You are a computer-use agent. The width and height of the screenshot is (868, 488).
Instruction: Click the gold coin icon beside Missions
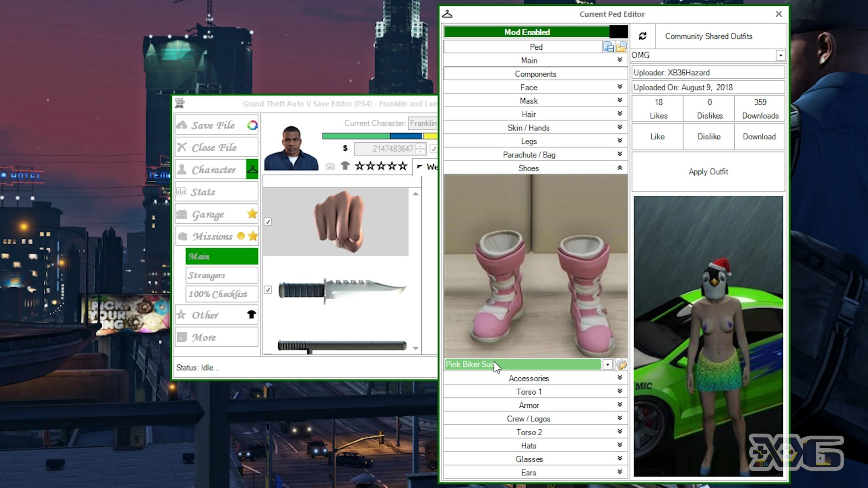coord(241,236)
